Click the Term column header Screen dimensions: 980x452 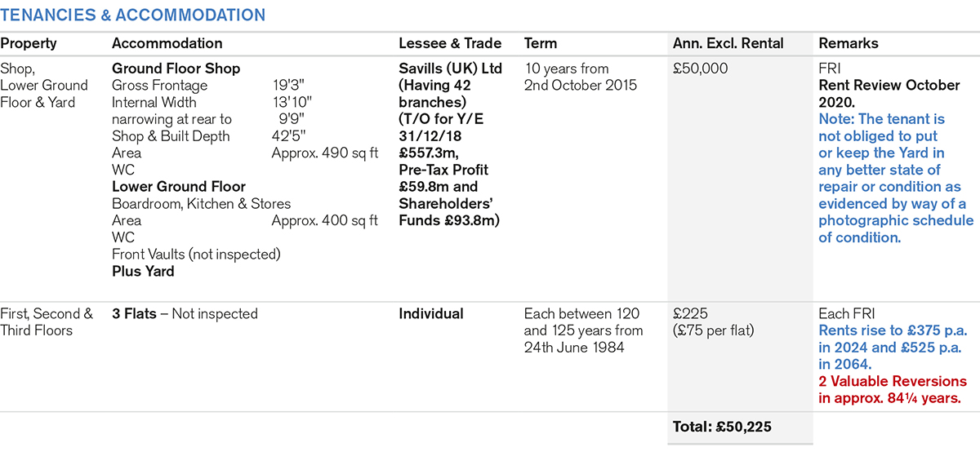coord(541,44)
